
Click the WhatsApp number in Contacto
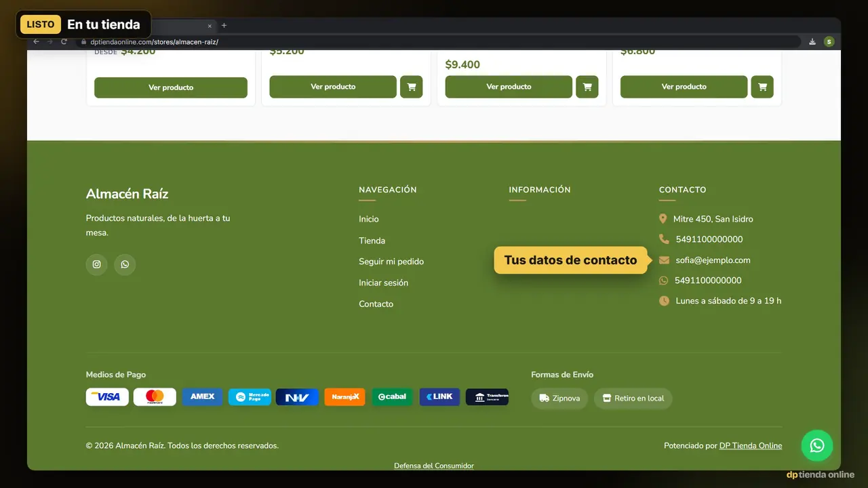coord(708,281)
